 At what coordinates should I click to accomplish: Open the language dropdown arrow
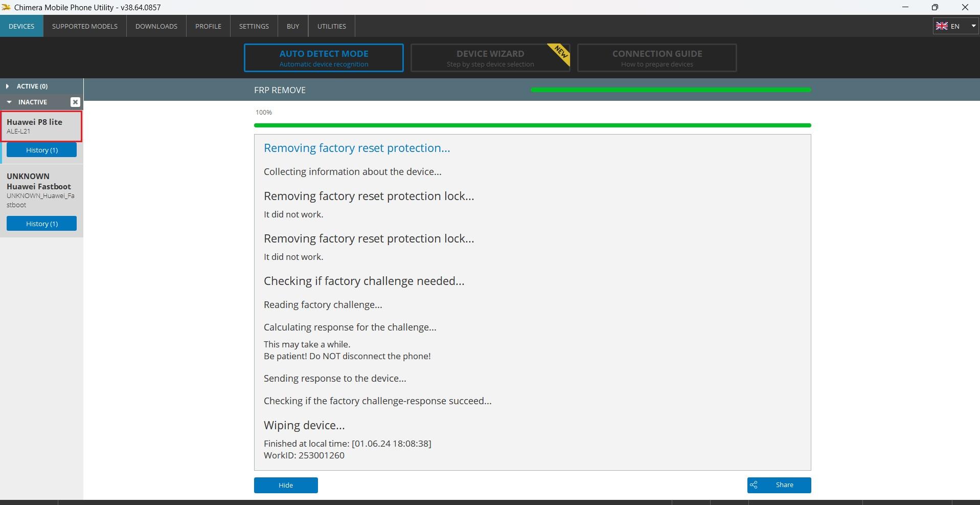pos(973,26)
